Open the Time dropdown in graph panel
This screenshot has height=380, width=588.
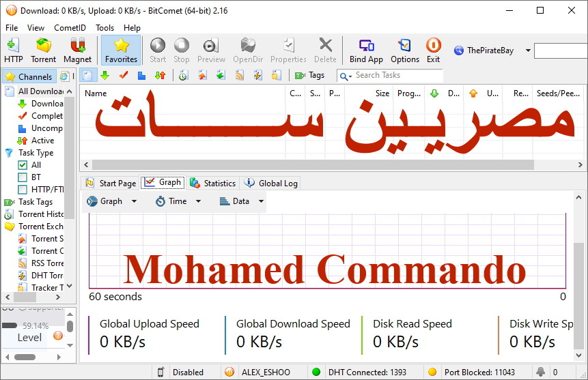pos(178,201)
